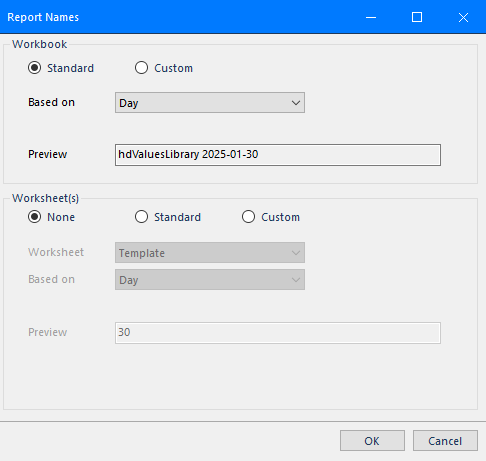Click the Workbook Preview field showing hdValuesLibrary
The width and height of the screenshot is (486, 461).
tap(278, 155)
